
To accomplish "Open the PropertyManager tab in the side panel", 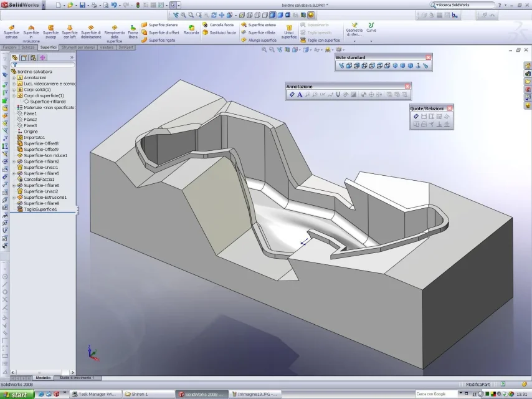I will (x=24, y=57).
